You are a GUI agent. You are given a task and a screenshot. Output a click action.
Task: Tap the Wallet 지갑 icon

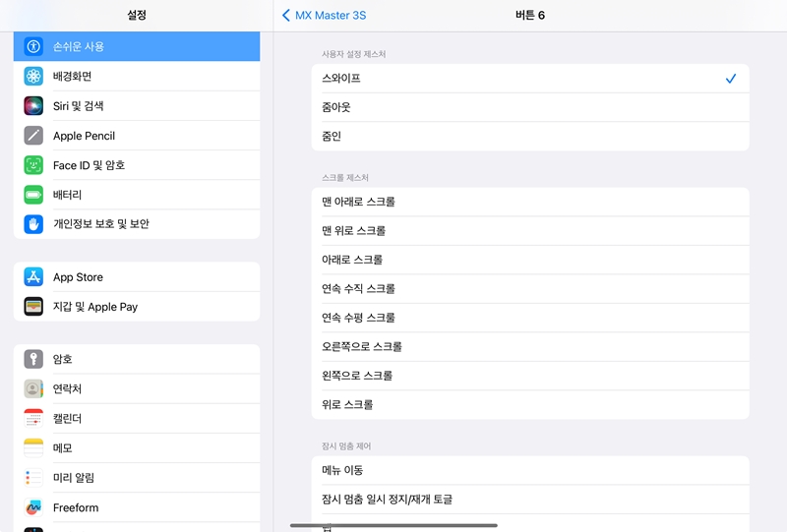click(33, 307)
